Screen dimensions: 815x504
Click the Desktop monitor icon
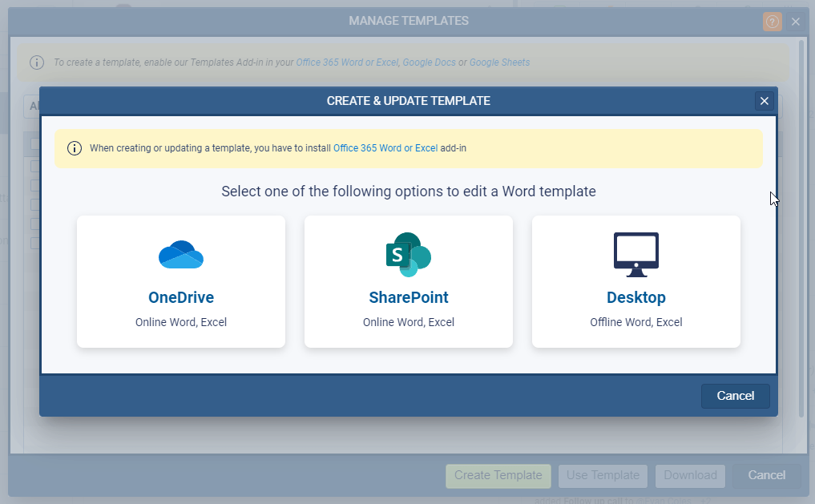coord(635,252)
